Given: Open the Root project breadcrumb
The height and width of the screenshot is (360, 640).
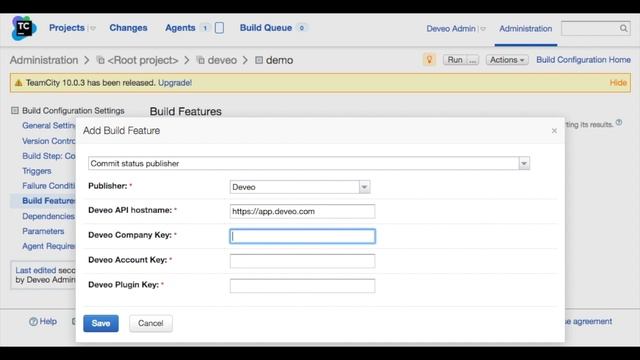Looking at the screenshot, I should 142,60.
